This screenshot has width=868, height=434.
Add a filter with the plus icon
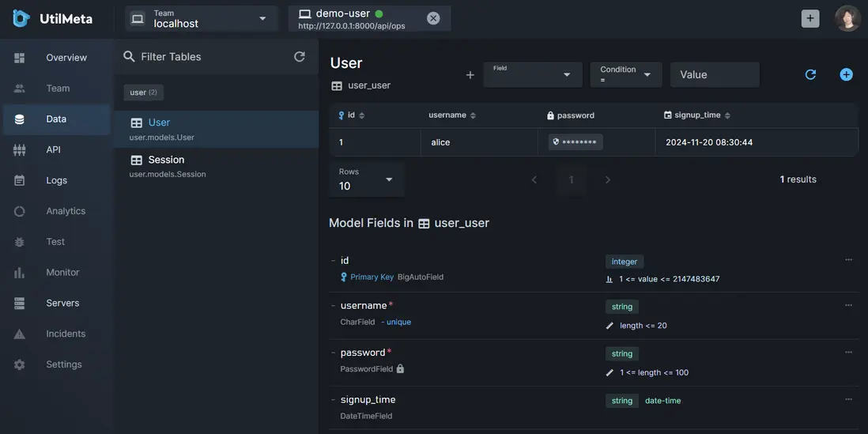[470, 75]
